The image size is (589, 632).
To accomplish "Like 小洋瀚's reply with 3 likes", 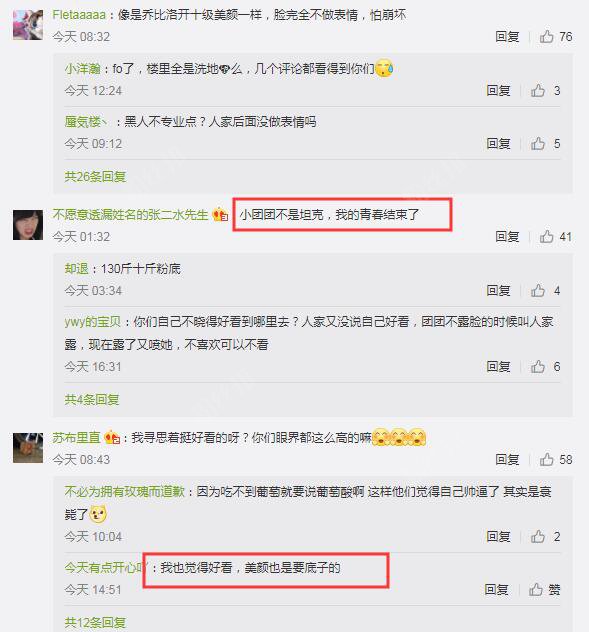I will tap(545, 90).
